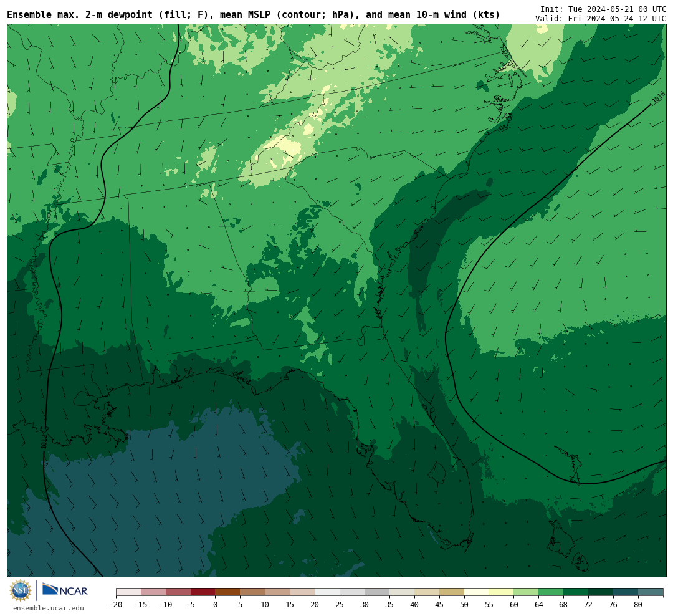
Task: Click the 35 colorbar tick label
Action: [x=389, y=605]
